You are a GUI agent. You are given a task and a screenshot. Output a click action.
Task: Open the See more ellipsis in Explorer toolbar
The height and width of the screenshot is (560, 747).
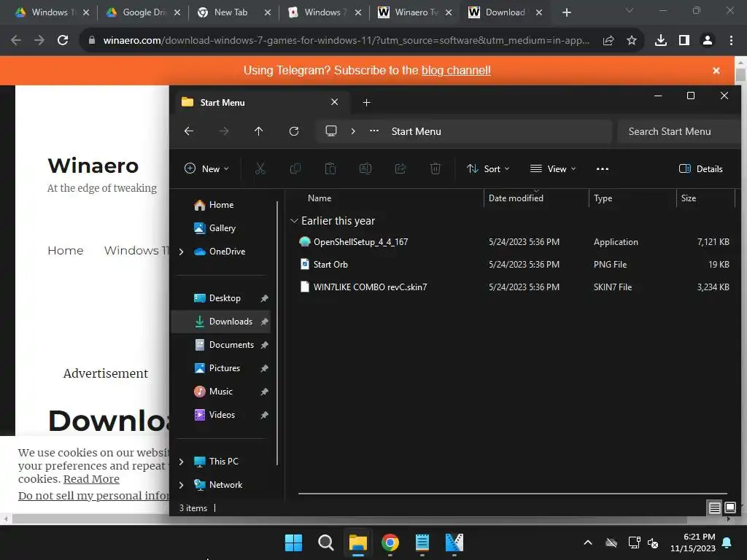click(602, 168)
